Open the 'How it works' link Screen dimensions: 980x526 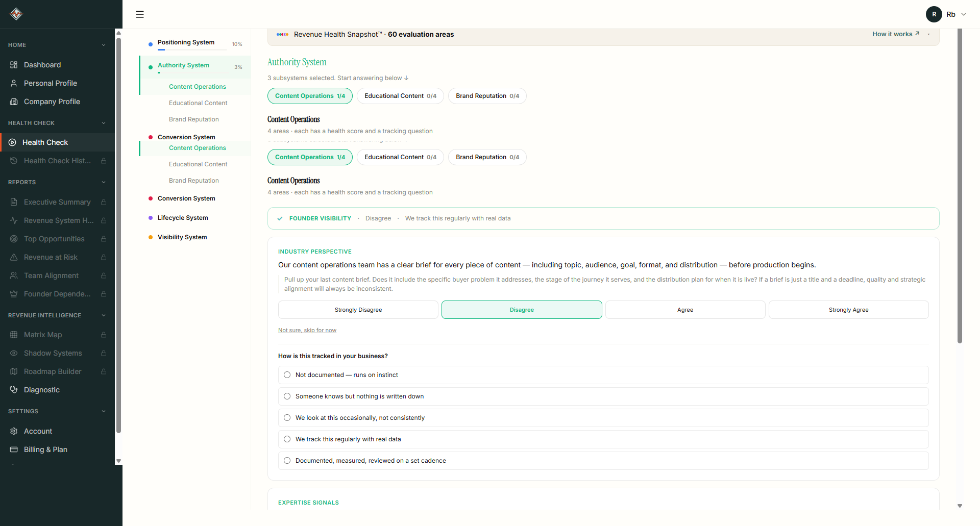point(896,34)
